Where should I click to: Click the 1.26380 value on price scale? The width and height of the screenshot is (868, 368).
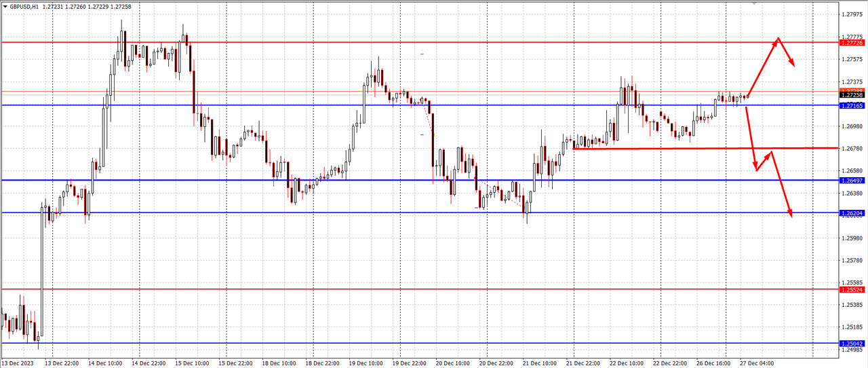point(852,193)
